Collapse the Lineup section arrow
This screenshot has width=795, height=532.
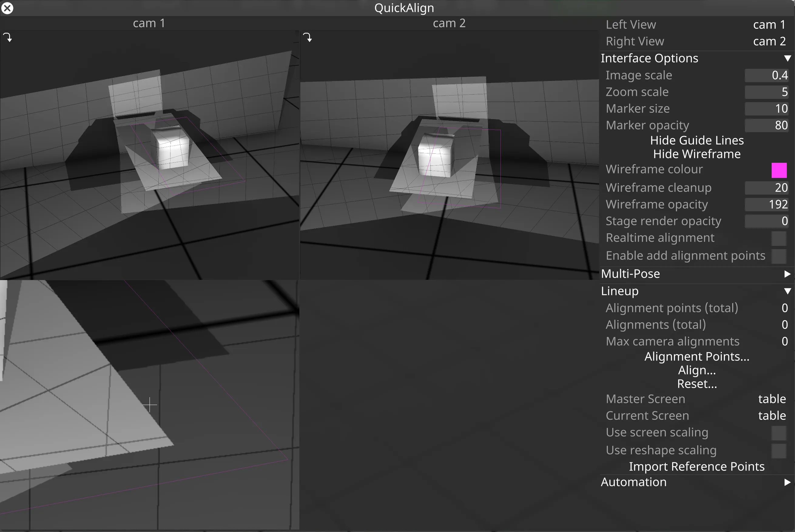pos(787,291)
